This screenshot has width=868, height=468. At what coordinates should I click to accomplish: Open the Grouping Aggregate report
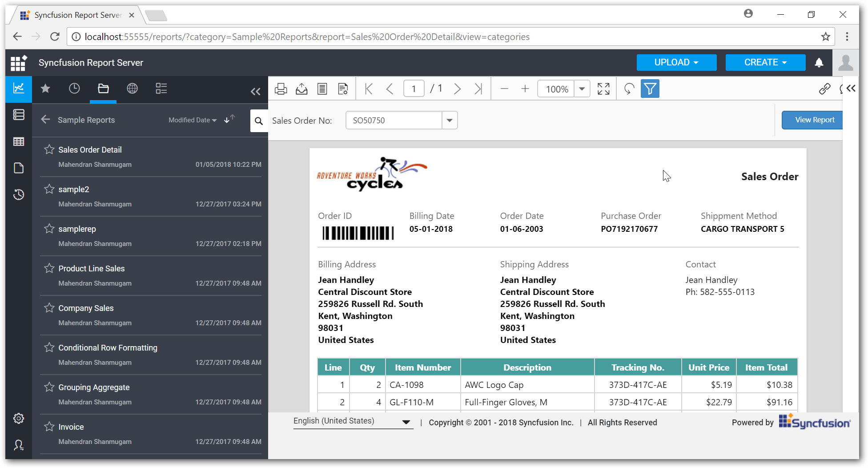(94, 387)
